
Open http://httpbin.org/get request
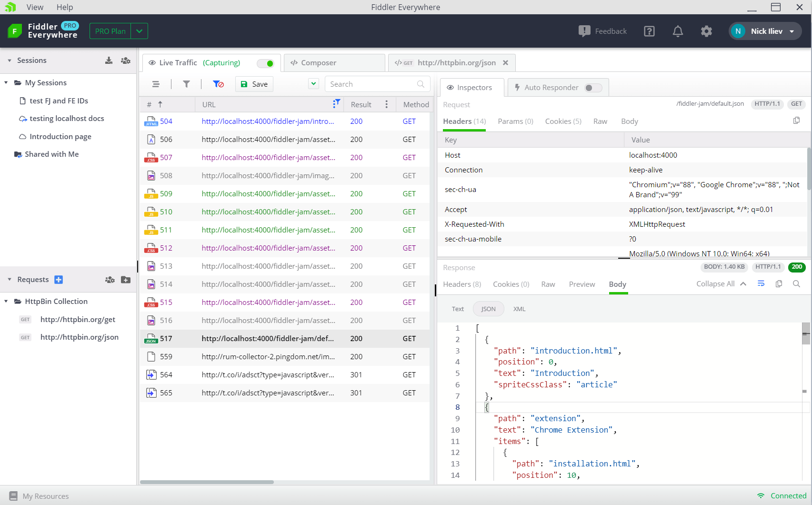78,319
